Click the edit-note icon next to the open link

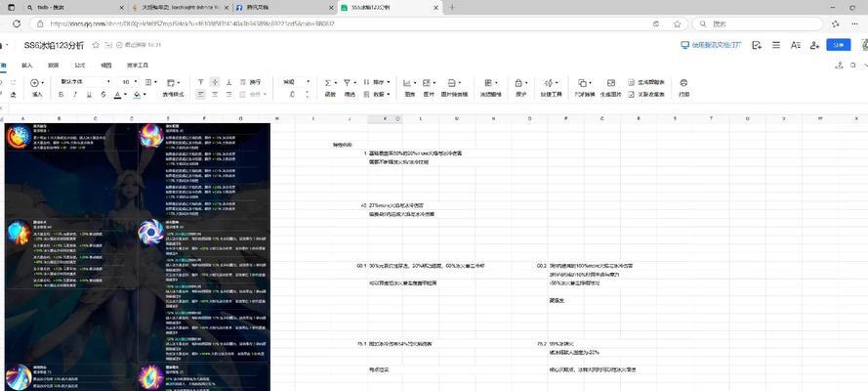757,45
